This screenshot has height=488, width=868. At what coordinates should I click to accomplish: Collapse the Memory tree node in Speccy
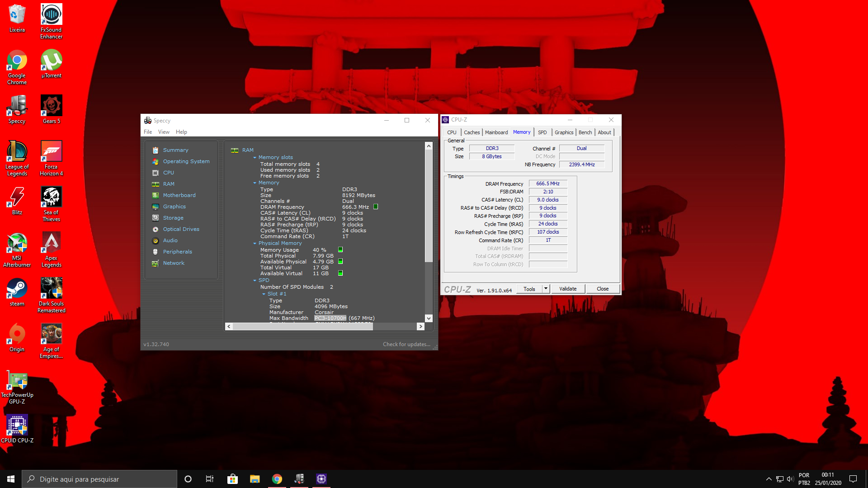[x=255, y=183]
